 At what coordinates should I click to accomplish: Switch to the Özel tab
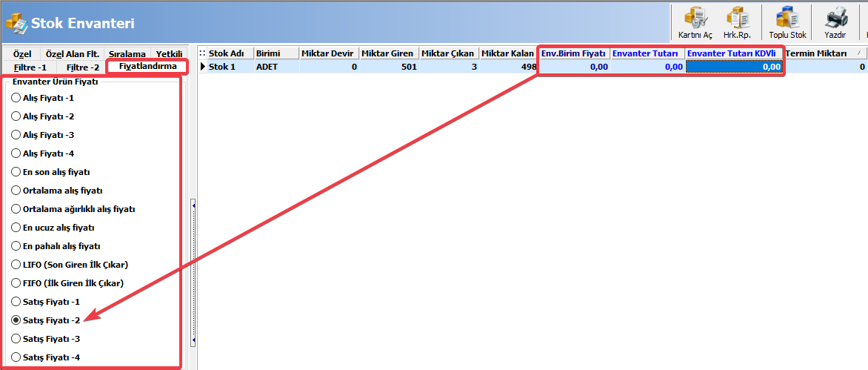click(x=21, y=53)
